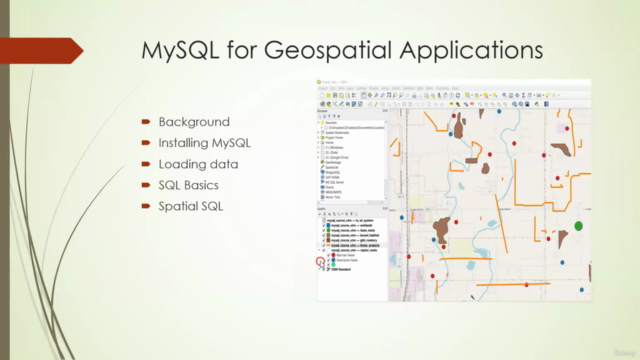Select Vector Tiles in the Browser tree
The height and width of the screenshot is (360, 640).
click(x=333, y=197)
